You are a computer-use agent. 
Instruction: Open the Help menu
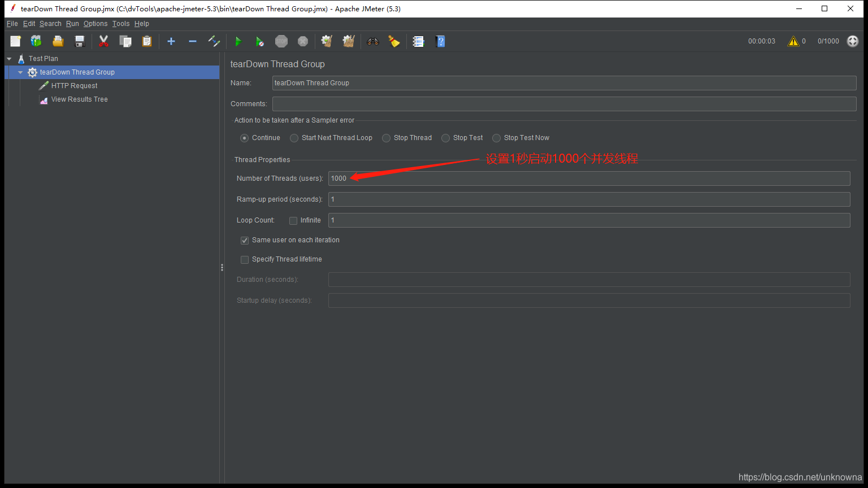[142, 24]
